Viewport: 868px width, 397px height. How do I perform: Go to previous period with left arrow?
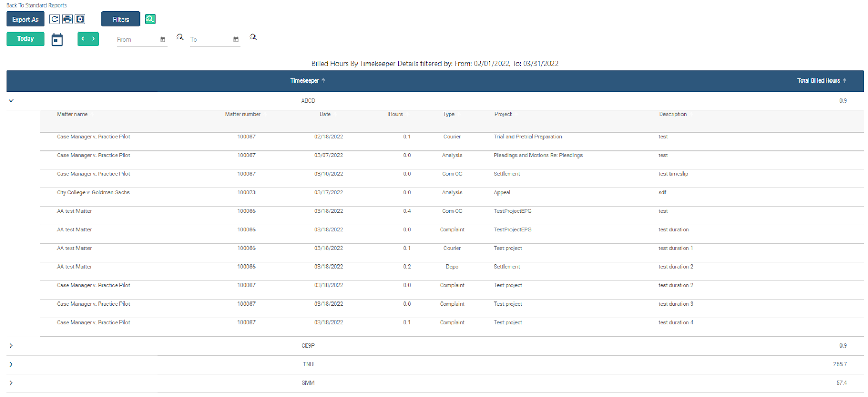[x=83, y=39]
